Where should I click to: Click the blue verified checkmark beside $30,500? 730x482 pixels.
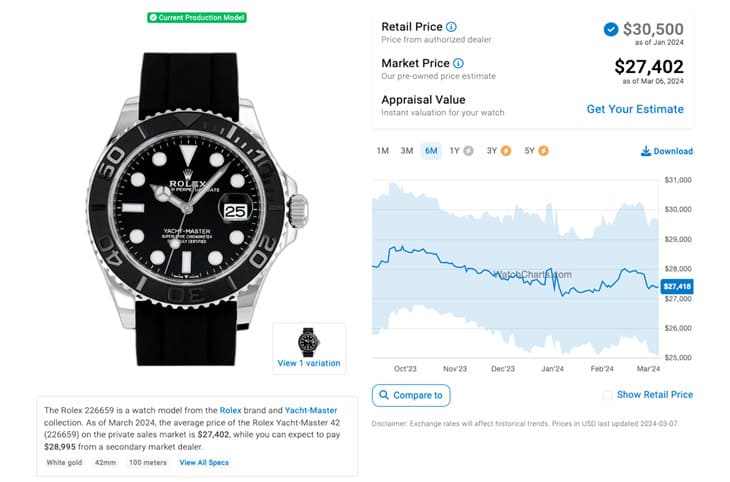point(611,29)
